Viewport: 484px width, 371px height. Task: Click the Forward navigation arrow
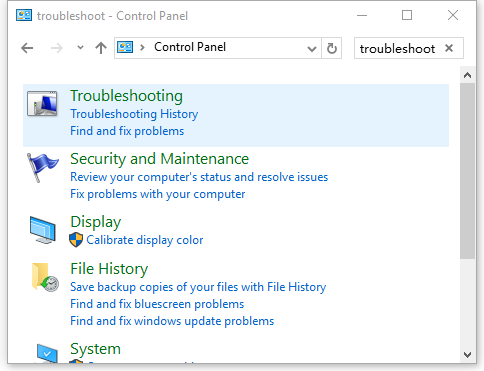[57, 48]
